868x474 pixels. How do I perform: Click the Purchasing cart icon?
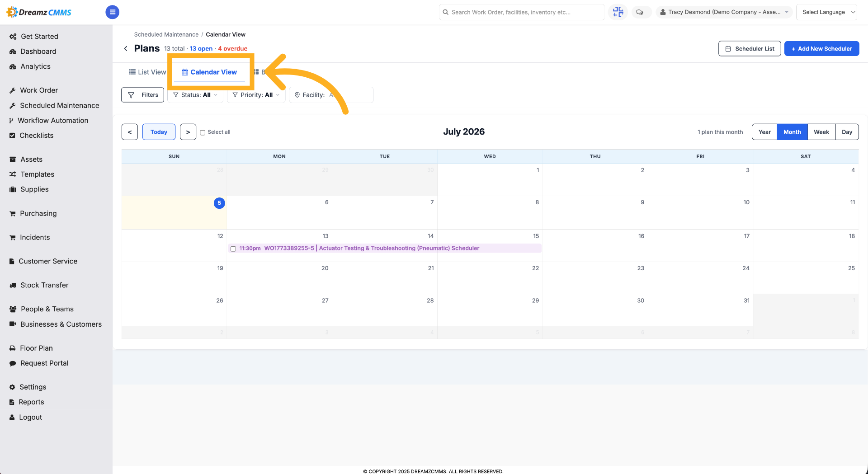point(13,214)
